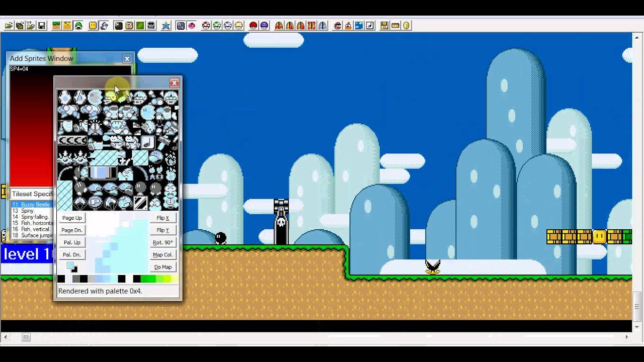Select the music note tile in tile editor

point(147,143)
